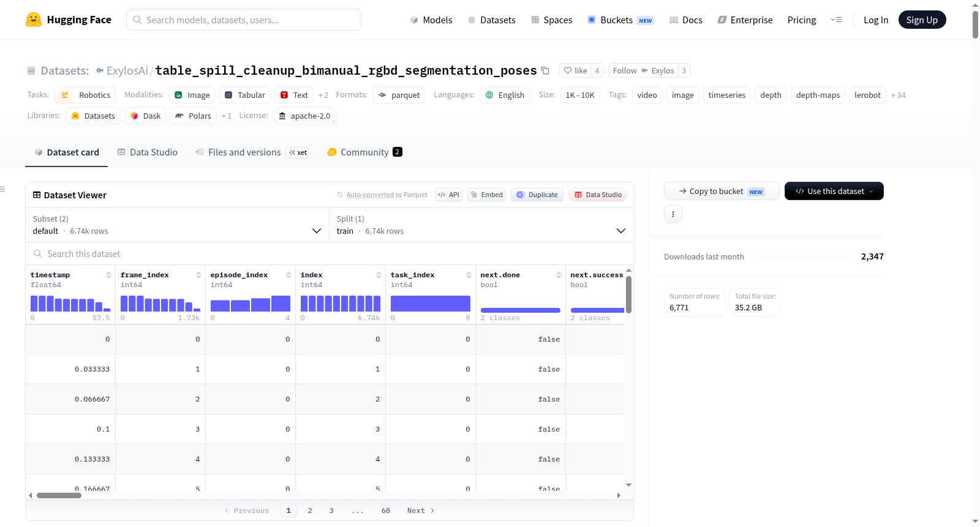980x527 pixels.
Task: Click the table vertical scrollbar thumb
Action: pyautogui.click(x=628, y=294)
